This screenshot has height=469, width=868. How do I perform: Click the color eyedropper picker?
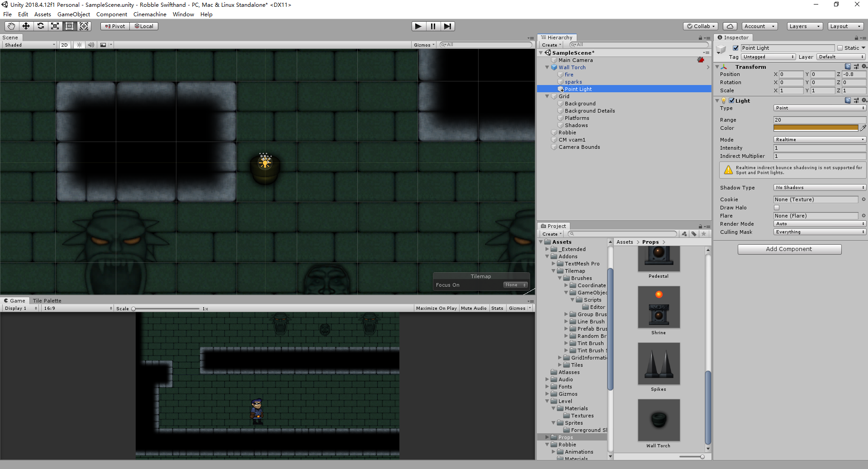click(x=863, y=128)
